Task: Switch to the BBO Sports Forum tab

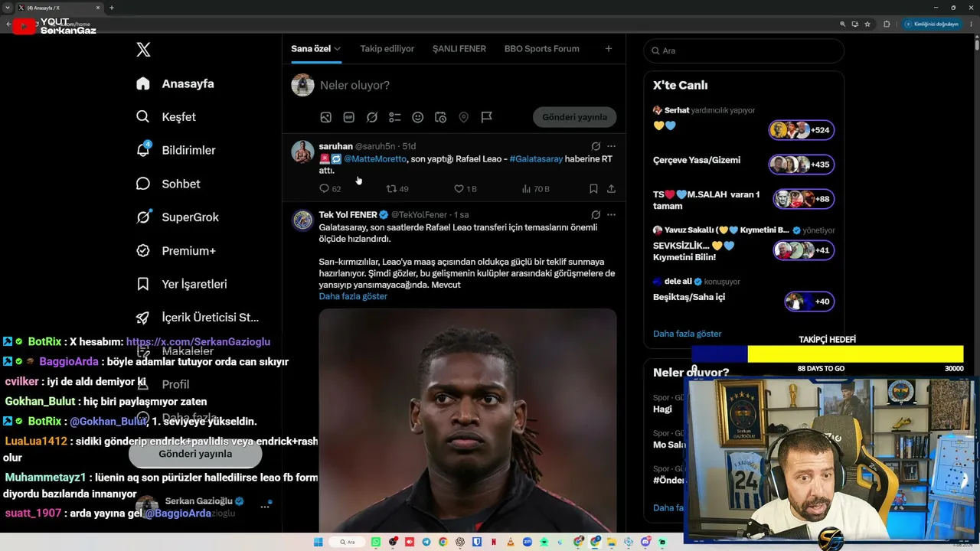Action: pos(542,48)
